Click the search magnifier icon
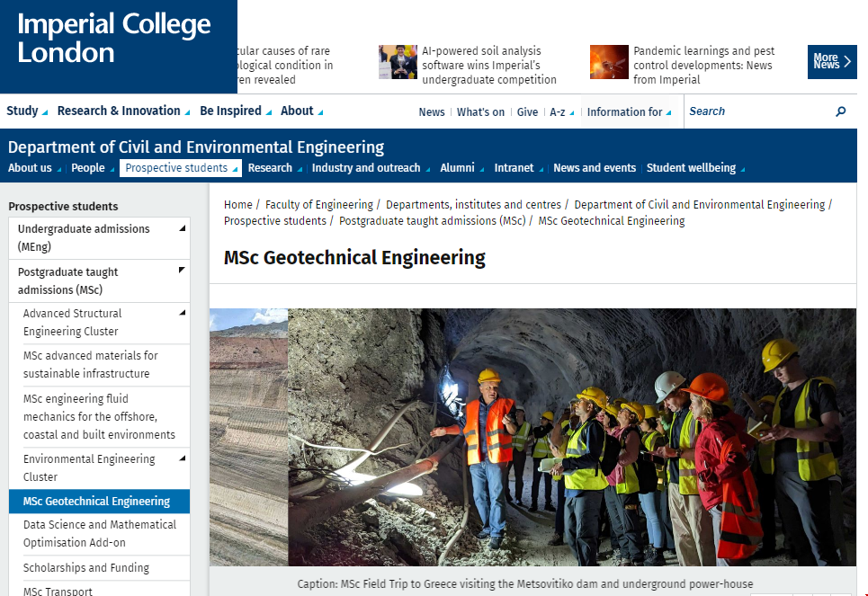This screenshot has width=868, height=596. tap(840, 111)
